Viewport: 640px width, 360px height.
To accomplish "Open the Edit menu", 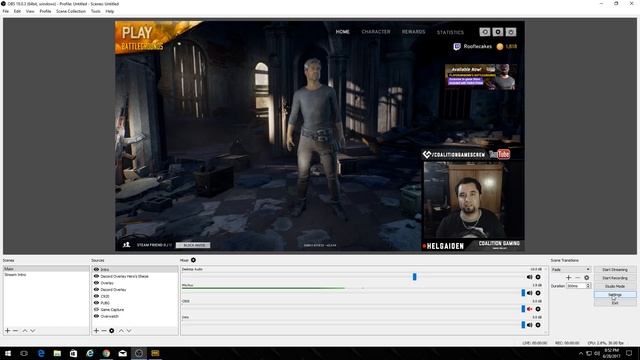I will point(17,11).
